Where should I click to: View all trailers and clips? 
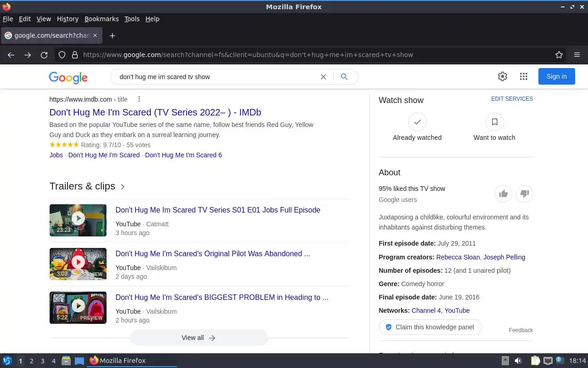point(199,338)
